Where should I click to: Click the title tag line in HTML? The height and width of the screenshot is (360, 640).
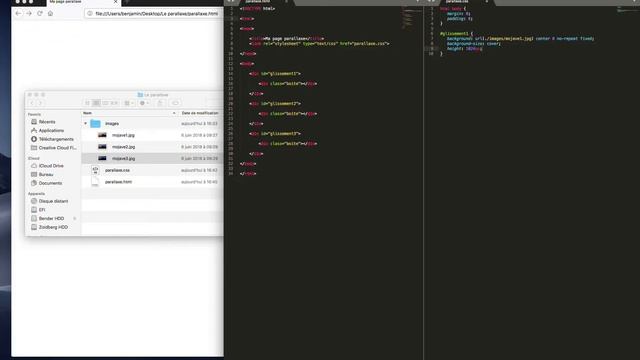(287, 38)
